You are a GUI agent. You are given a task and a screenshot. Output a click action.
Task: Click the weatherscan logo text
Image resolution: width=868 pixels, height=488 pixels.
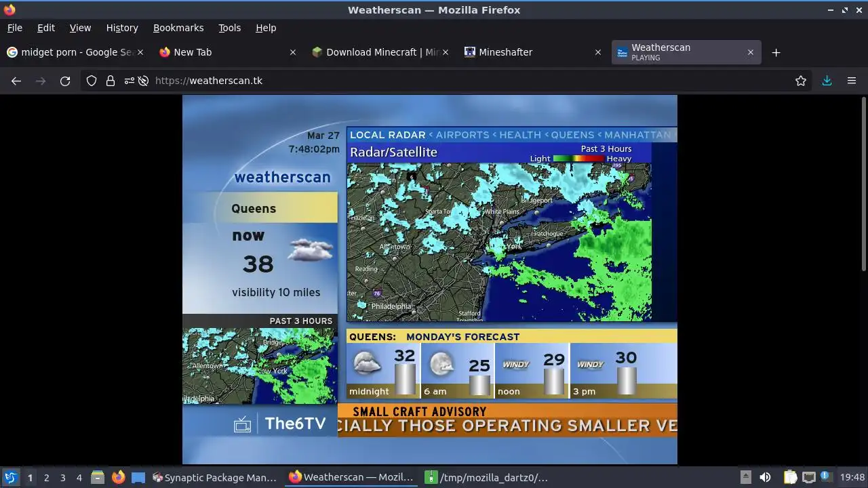pos(282,178)
